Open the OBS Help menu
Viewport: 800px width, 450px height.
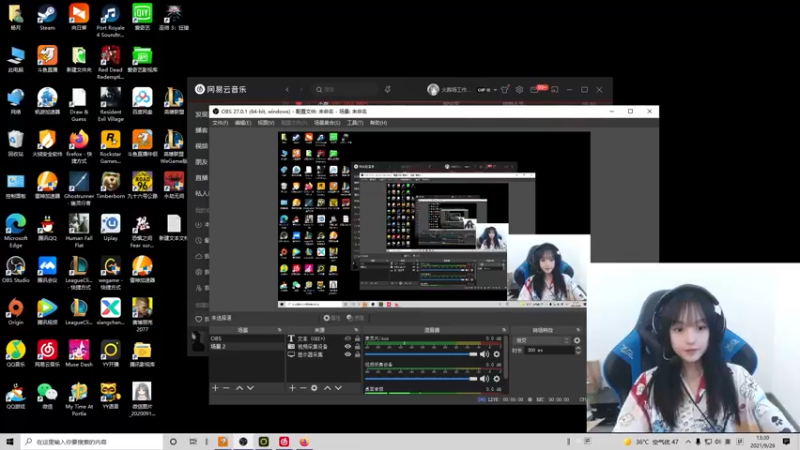[x=378, y=123]
